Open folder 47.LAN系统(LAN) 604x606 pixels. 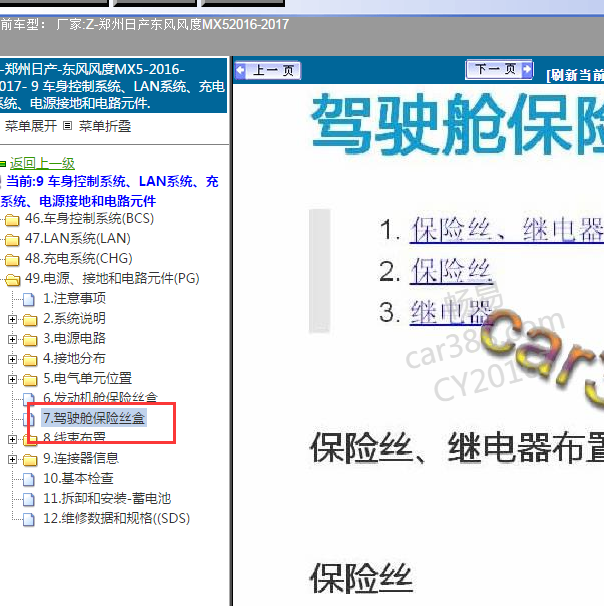(x=77, y=238)
